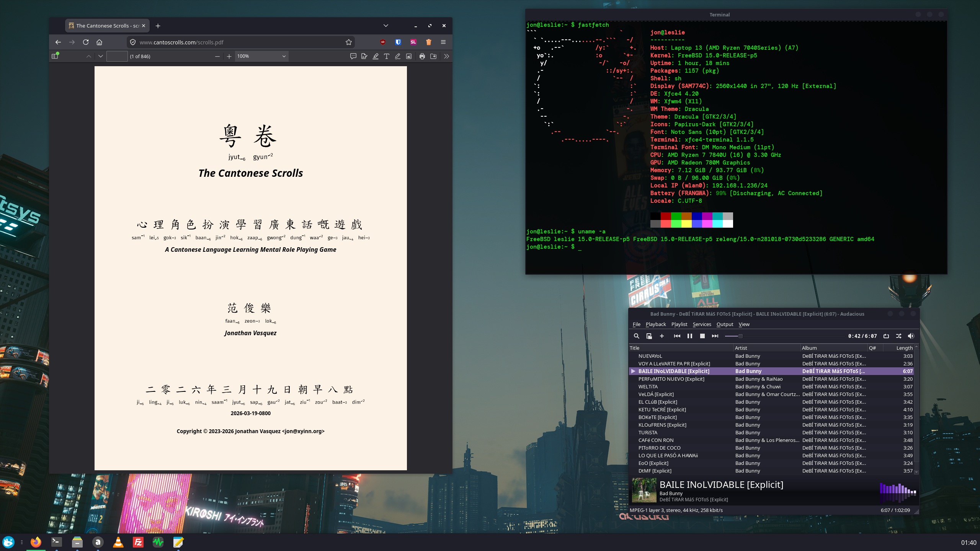Screen dimensions: 980x551
Task: Toggle the PDF viewer sidebar
Action: (x=55, y=56)
